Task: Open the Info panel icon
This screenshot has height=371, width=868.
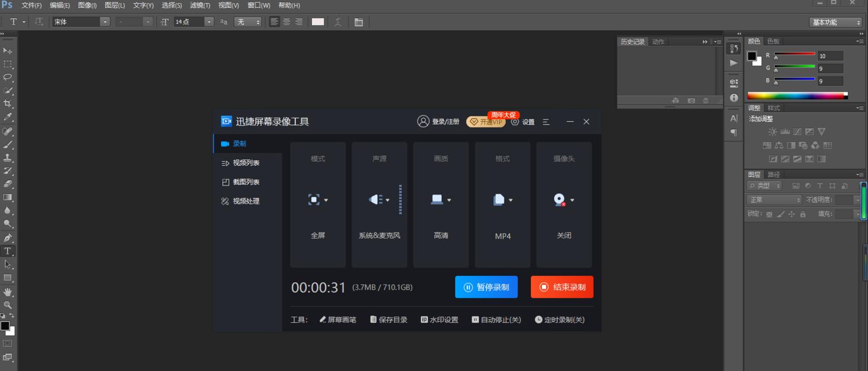Action: point(734,97)
